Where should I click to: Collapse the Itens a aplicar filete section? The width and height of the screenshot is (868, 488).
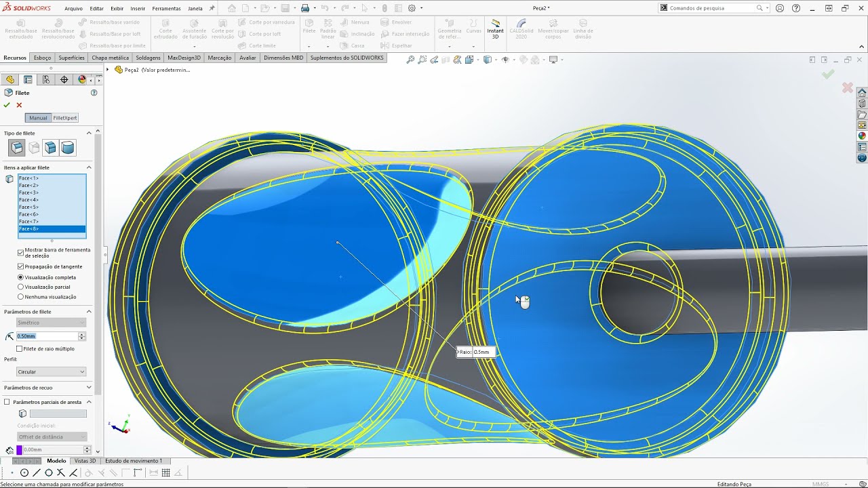point(89,167)
